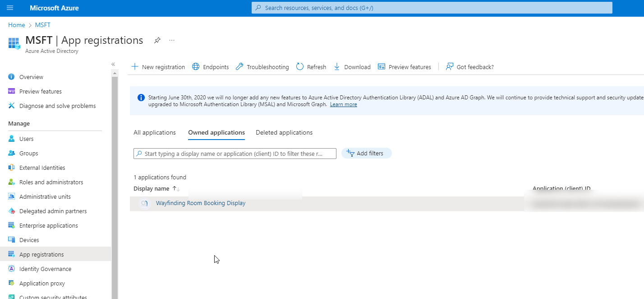This screenshot has width=644, height=299.
Task: Collapse the sidebar with the double chevron
Action: point(113,64)
